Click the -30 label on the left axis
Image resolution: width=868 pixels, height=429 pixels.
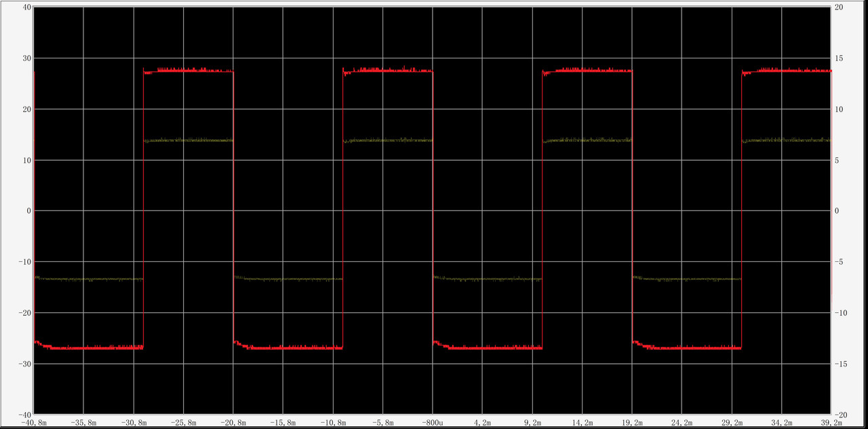24,363
